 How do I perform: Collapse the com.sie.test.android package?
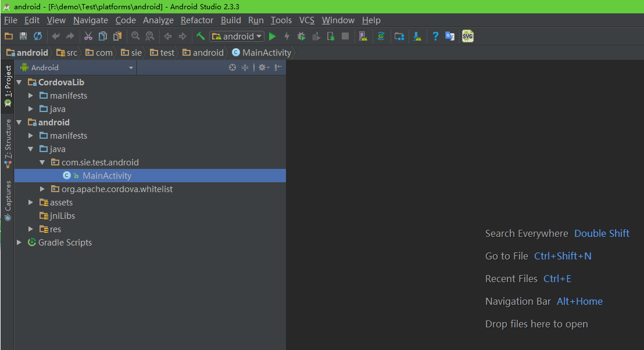[42, 163]
